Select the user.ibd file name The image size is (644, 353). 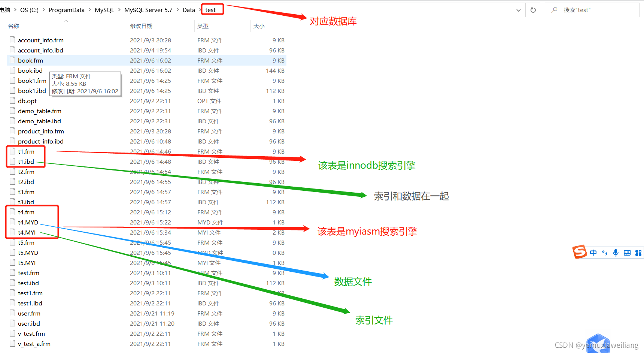[29, 323]
